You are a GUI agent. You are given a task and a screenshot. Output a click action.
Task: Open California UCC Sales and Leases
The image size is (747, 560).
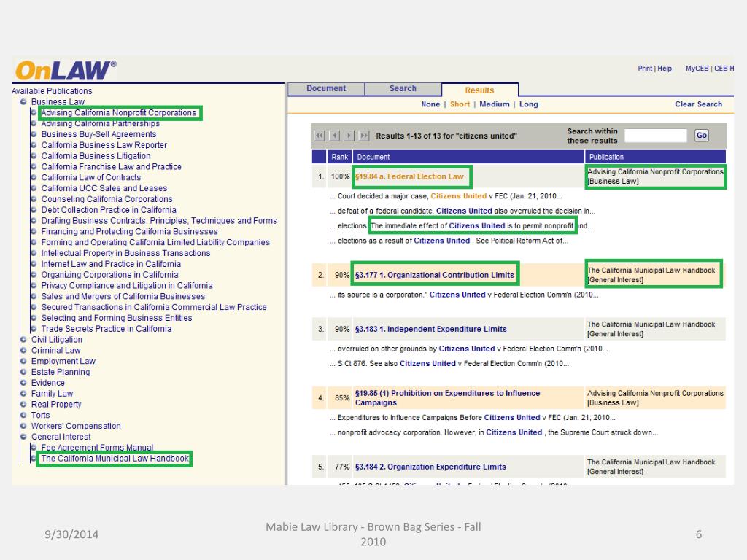click(104, 189)
